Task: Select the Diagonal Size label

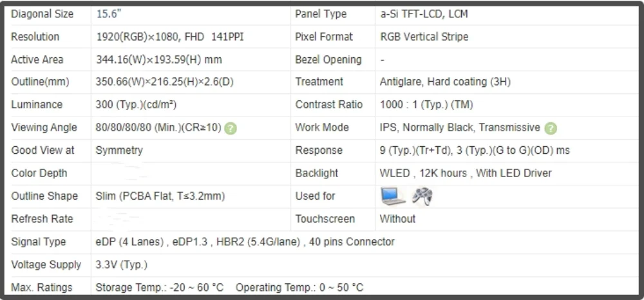Action: [42, 14]
